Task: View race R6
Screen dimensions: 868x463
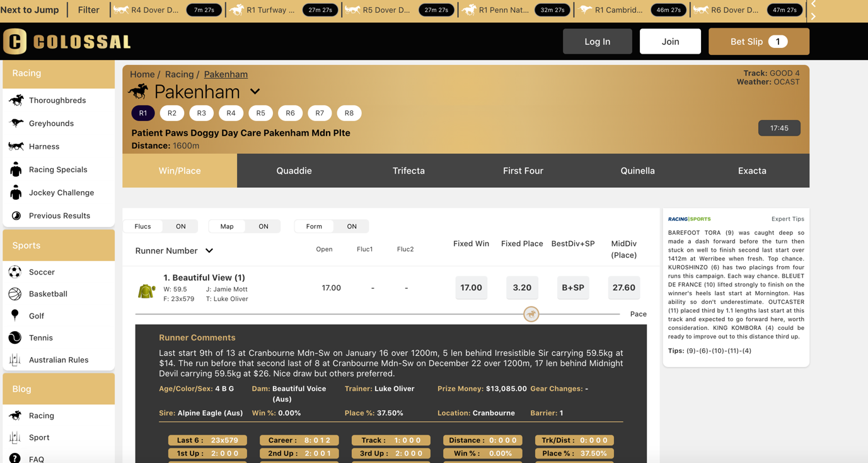Action: (x=290, y=113)
